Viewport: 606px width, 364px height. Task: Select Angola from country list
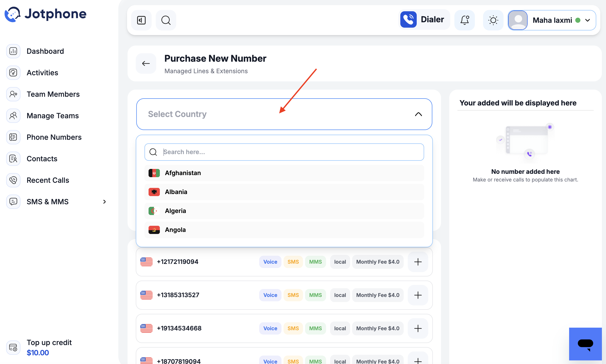click(284, 230)
